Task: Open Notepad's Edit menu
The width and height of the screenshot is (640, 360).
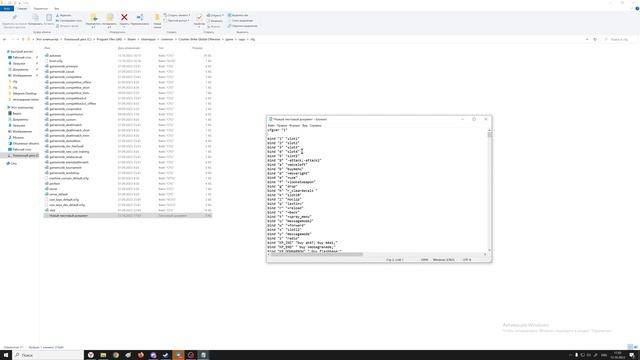Action: pyautogui.click(x=282, y=126)
